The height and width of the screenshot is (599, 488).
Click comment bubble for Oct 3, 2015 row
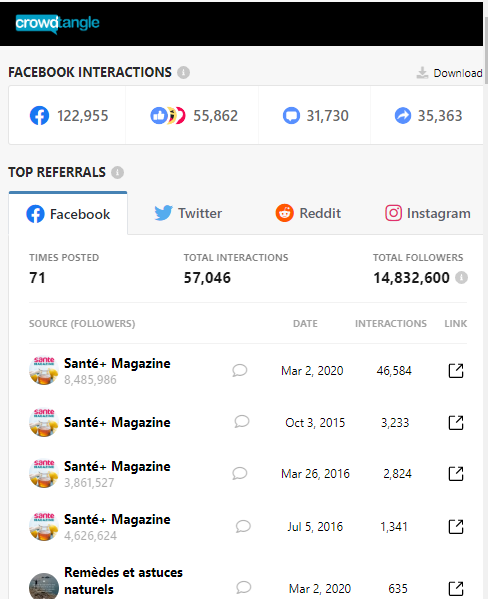[242, 422]
